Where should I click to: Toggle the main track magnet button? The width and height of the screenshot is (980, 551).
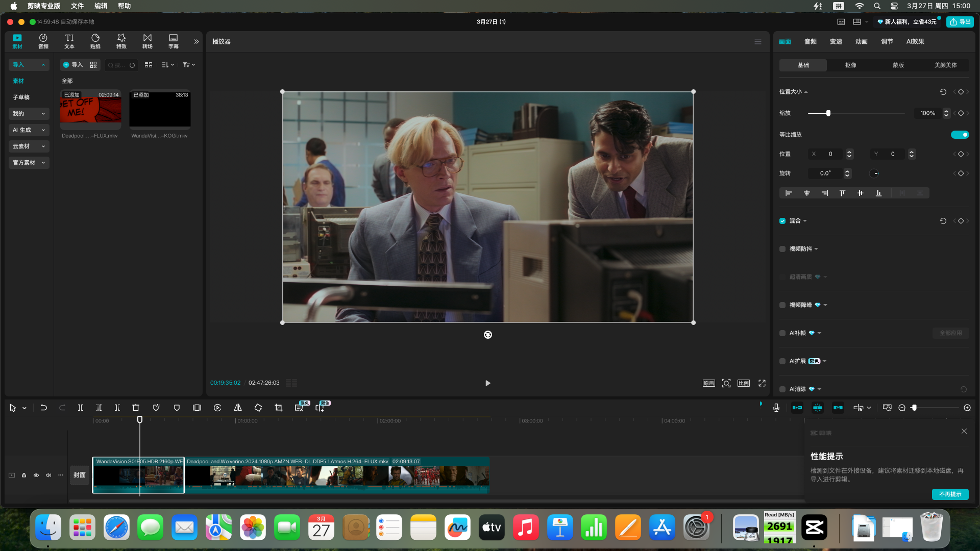point(797,408)
